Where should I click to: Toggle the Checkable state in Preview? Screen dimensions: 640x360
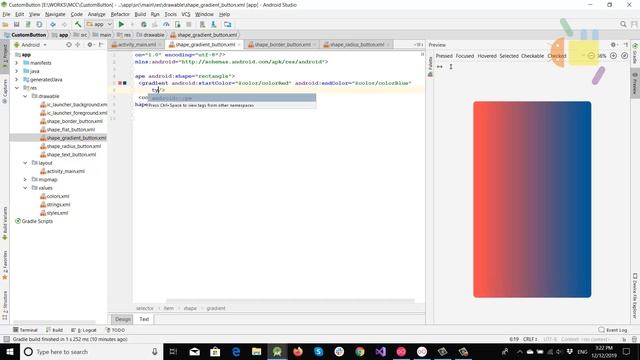point(533,56)
